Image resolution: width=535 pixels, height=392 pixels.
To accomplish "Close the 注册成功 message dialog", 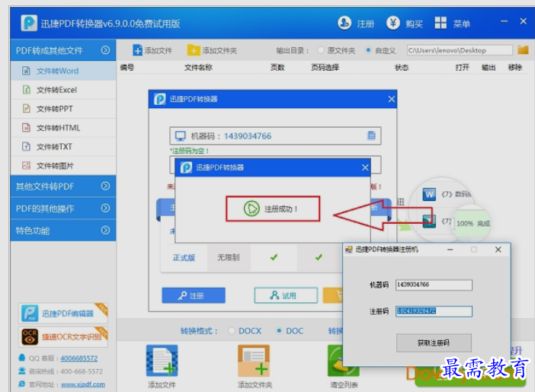I will [365, 167].
